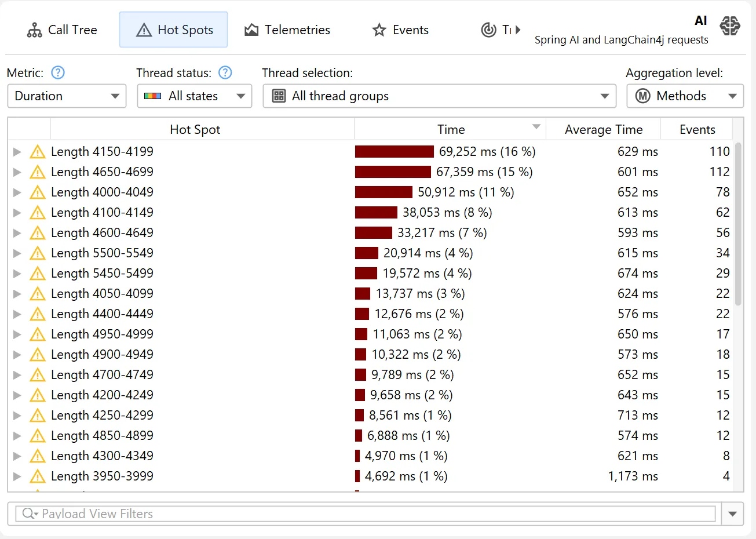Select the Length 4200-4249 row label
756x539 pixels.
click(x=102, y=395)
